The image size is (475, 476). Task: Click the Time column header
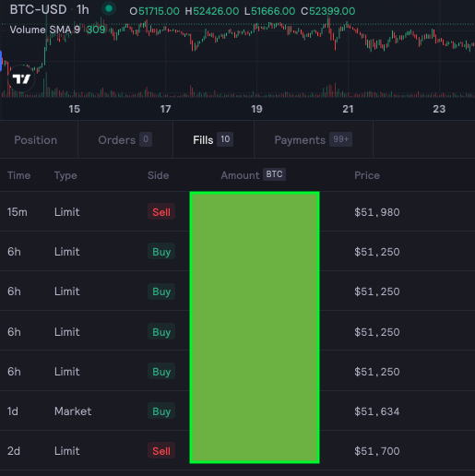click(19, 175)
